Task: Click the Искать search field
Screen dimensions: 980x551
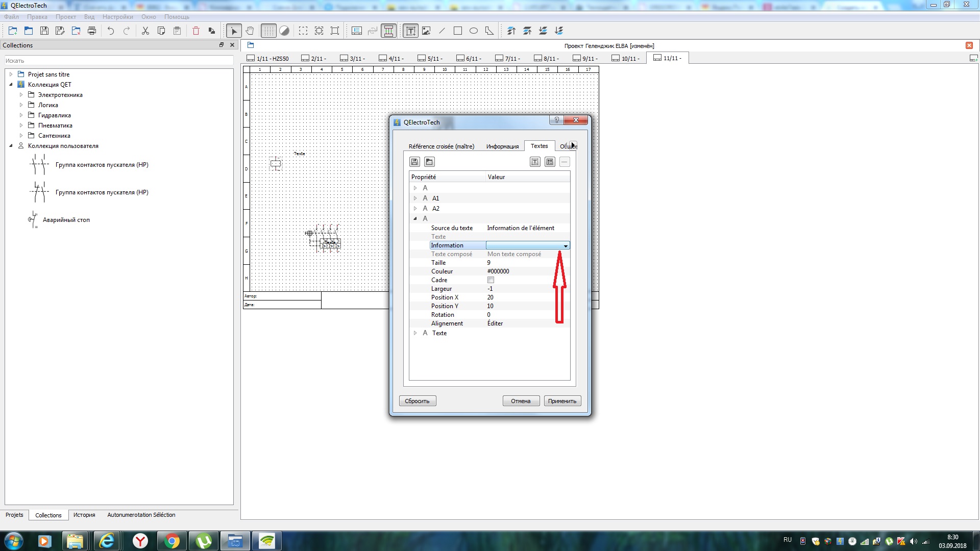Action: [x=118, y=61]
